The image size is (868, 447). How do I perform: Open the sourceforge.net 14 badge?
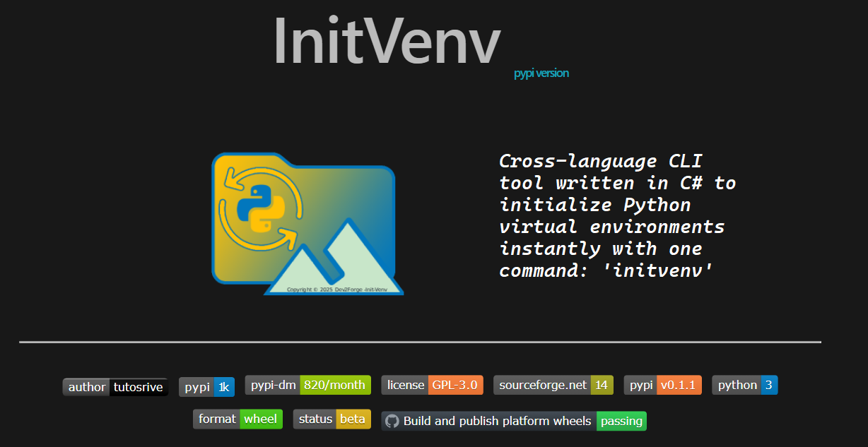point(553,385)
